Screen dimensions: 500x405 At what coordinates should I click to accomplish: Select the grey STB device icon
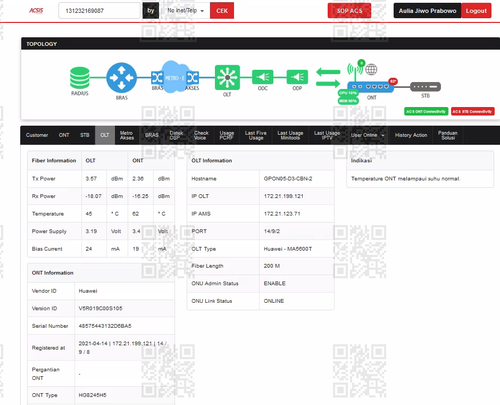[x=425, y=87]
